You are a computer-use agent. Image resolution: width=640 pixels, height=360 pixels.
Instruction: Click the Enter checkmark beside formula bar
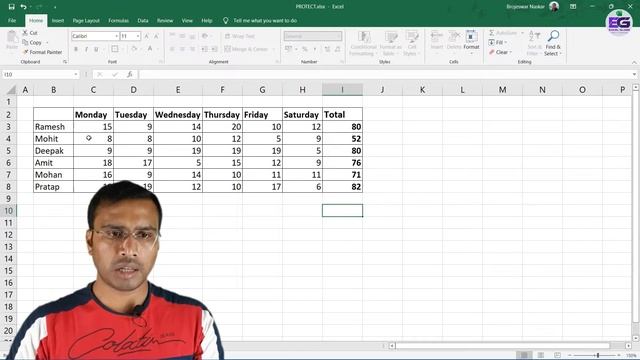click(x=115, y=74)
